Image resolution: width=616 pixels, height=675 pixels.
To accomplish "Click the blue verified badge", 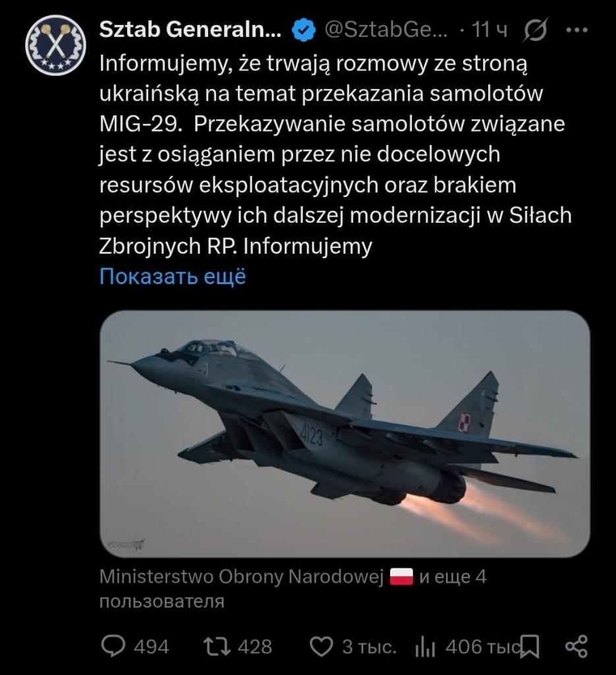I will (304, 30).
